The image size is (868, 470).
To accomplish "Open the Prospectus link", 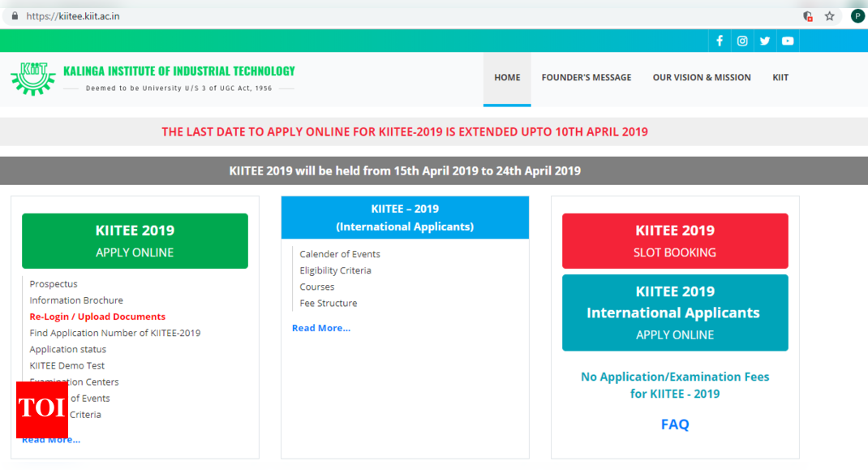I will [54, 284].
